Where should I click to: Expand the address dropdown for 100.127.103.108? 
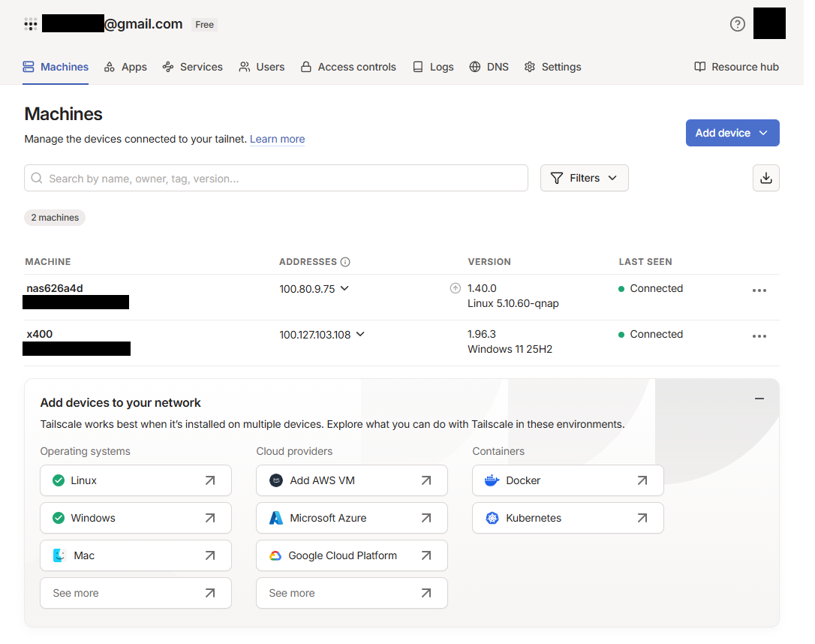360,334
